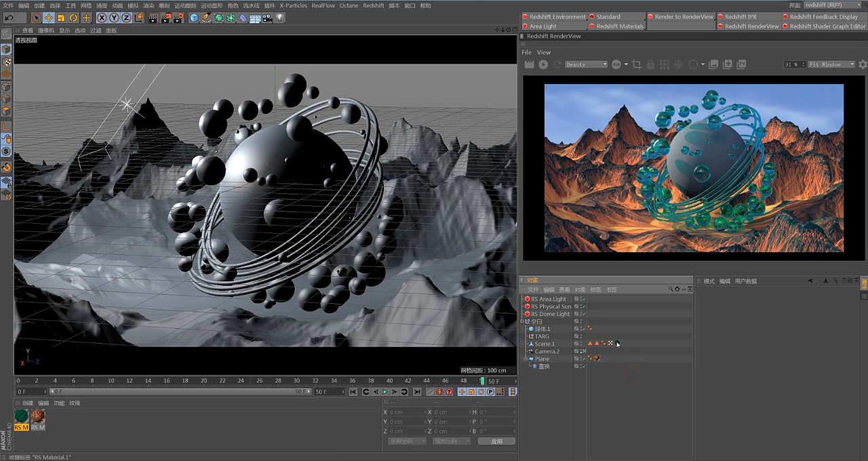Click the snapshot image icon in RenderView
This screenshot has width=868, height=461.
[x=713, y=64]
